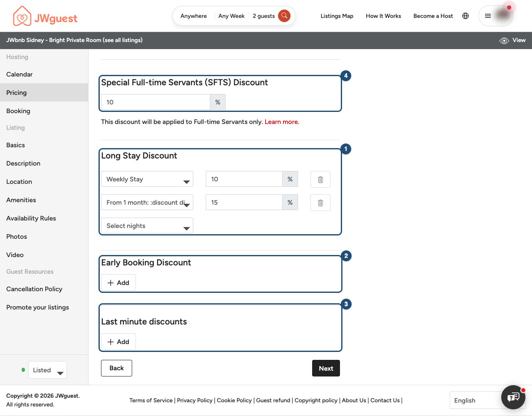This screenshot has width=532, height=416.
Task: Open Photos in the sidebar
Action: coord(44,237)
